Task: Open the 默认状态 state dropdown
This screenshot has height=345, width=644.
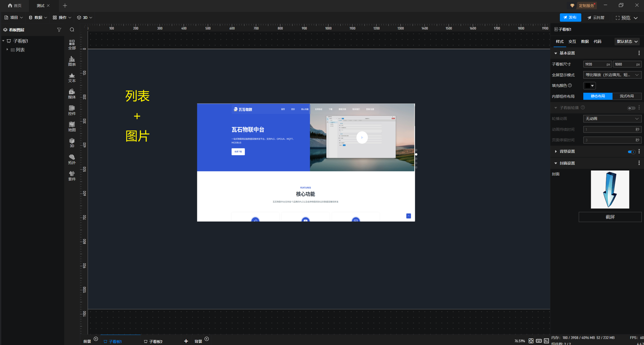Action: (627, 42)
